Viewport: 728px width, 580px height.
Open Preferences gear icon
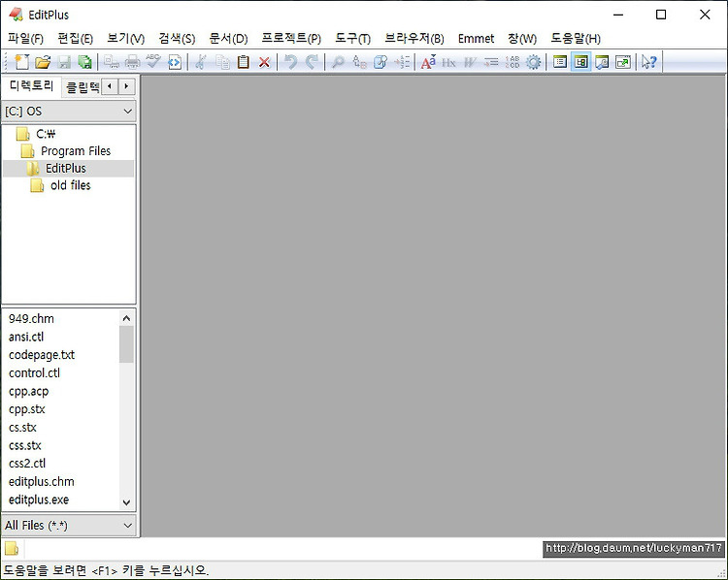[x=534, y=62]
